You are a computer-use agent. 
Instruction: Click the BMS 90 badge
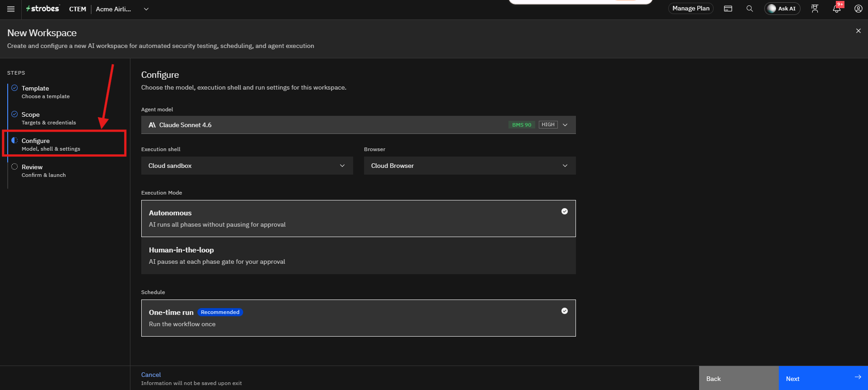(522, 125)
